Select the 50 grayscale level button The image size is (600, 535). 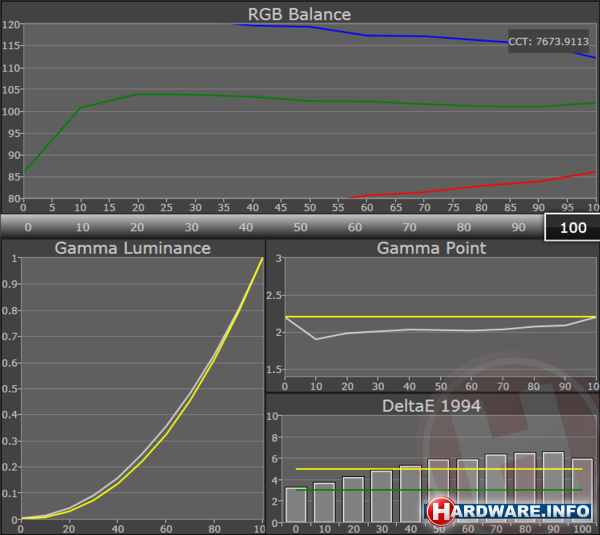tap(300, 227)
